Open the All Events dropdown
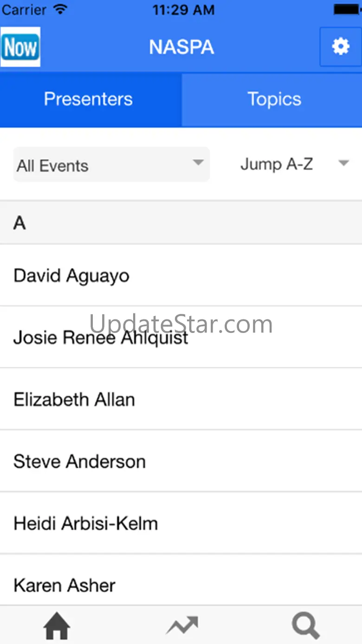362x644 pixels. point(111,165)
